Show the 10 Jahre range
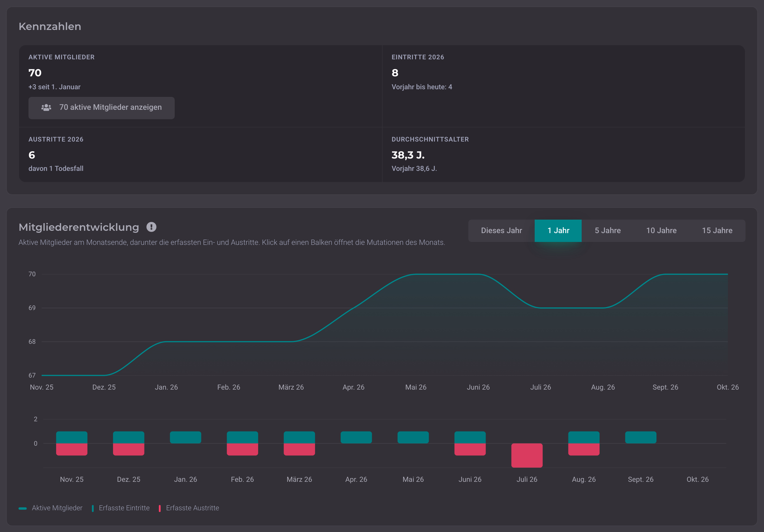Image resolution: width=764 pixels, height=532 pixels. coord(661,230)
